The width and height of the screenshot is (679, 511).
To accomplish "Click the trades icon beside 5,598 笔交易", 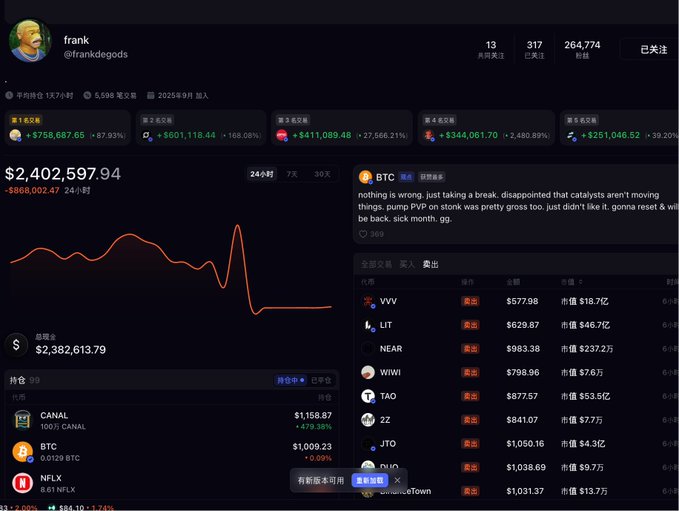I will (x=87, y=95).
